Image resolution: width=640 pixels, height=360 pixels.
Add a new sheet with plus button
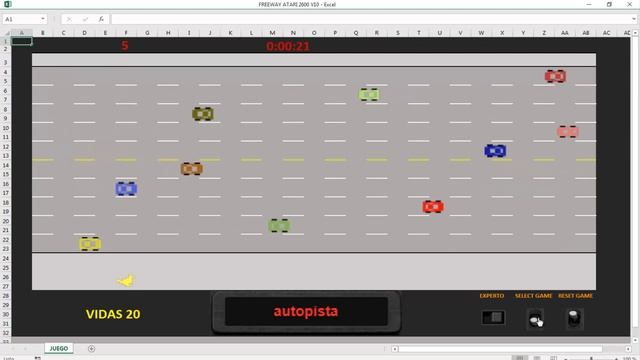click(91, 349)
